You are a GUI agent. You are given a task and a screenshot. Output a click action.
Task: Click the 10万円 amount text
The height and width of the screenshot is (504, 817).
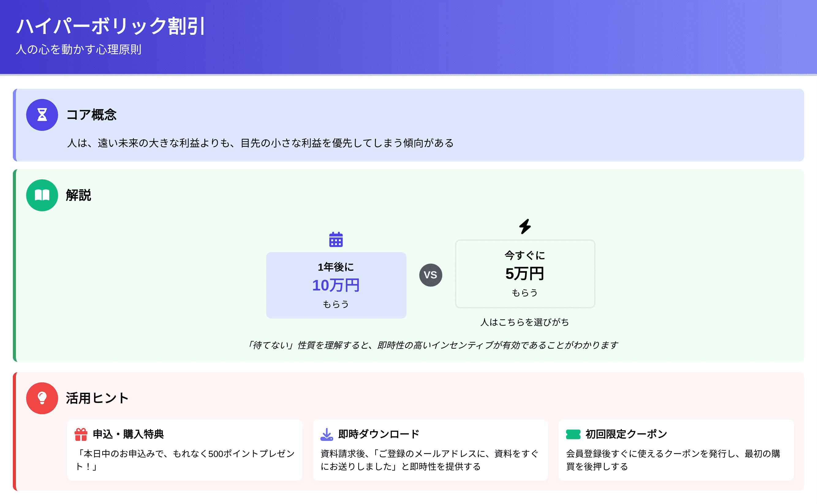pos(336,285)
